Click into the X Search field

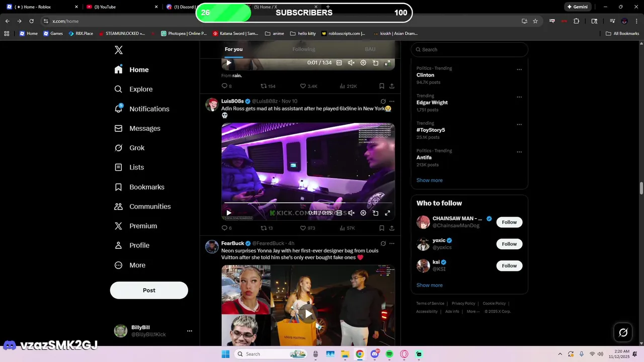(469, 49)
